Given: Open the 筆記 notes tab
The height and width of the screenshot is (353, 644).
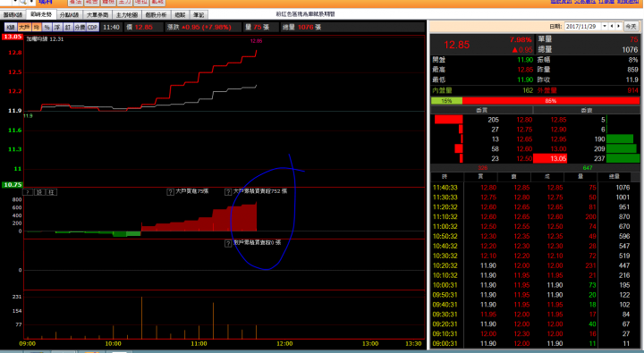Looking at the screenshot, I should pos(199,15).
